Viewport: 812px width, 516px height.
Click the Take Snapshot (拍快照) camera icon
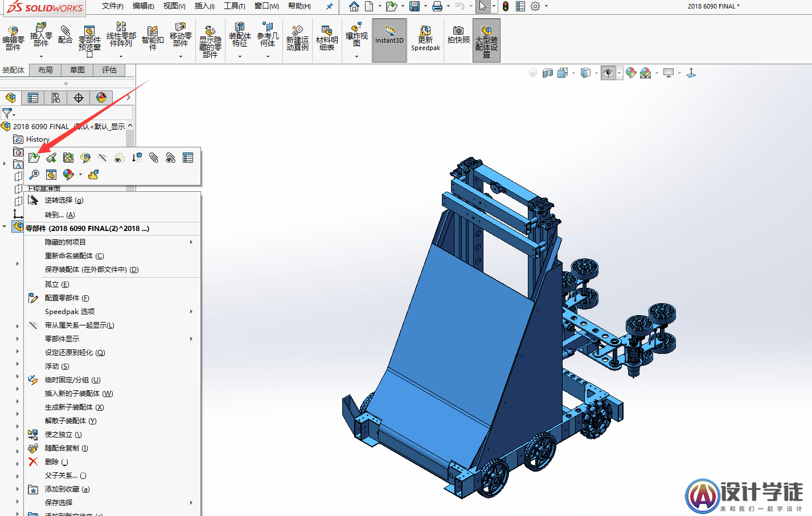point(458,34)
